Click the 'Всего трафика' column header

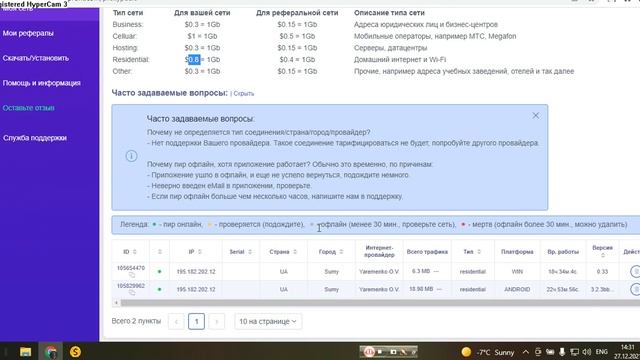click(427, 252)
